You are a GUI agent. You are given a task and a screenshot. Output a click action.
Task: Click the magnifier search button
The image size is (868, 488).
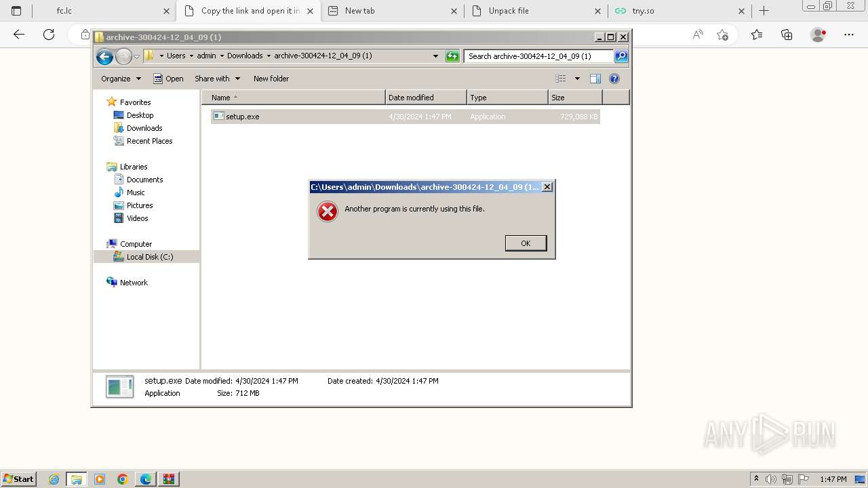click(x=621, y=56)
